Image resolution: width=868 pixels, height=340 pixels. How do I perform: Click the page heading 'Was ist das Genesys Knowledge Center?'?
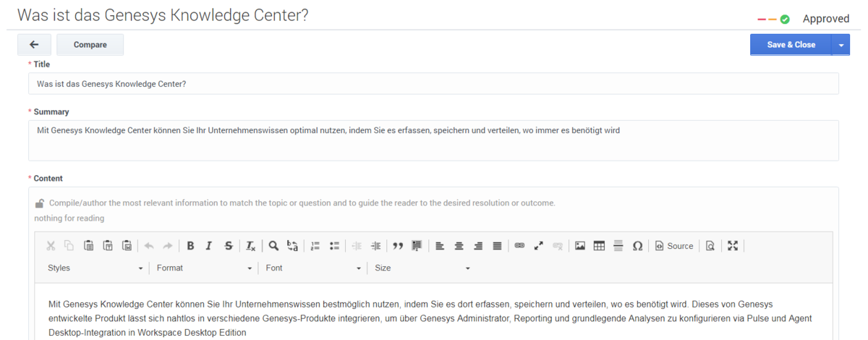163,15
